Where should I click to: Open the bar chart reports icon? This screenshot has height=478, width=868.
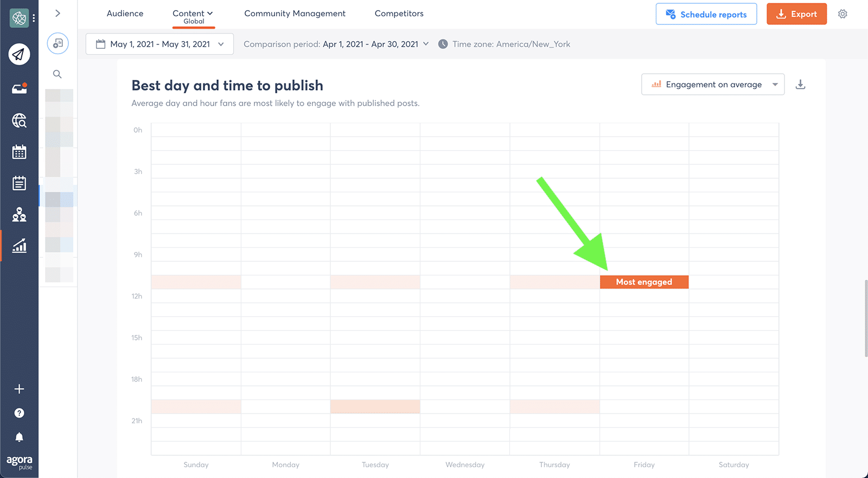click(20, 246)
